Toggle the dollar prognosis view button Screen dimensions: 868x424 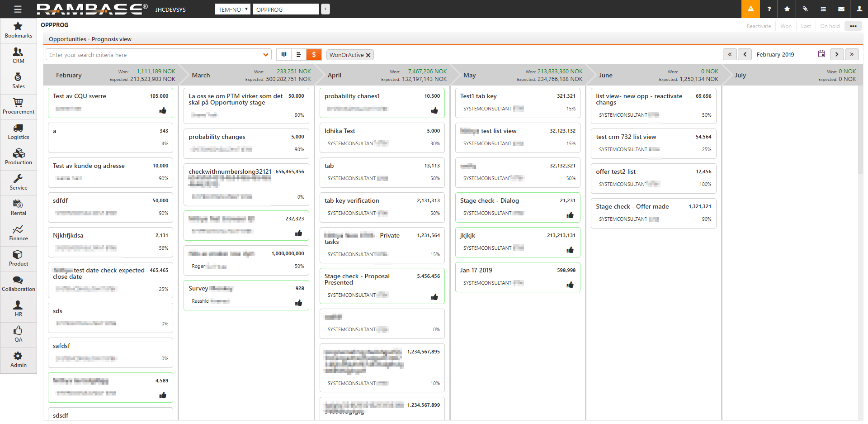click(x=314, y=55)
